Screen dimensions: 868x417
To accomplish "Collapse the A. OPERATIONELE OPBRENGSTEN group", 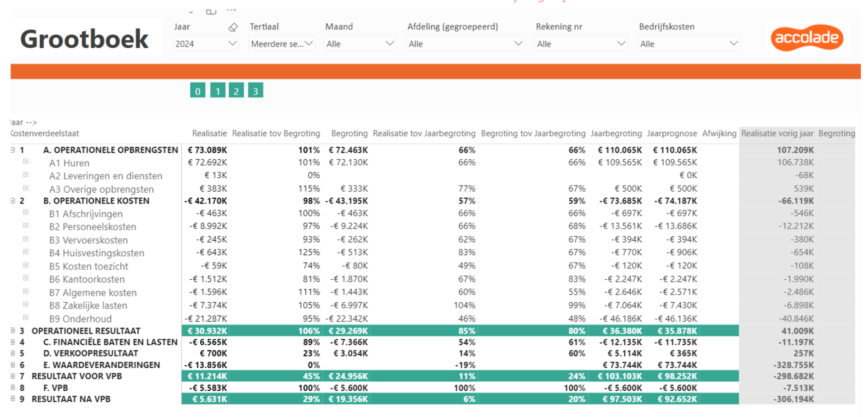I will pyautogui.click(x=13, y=150).
